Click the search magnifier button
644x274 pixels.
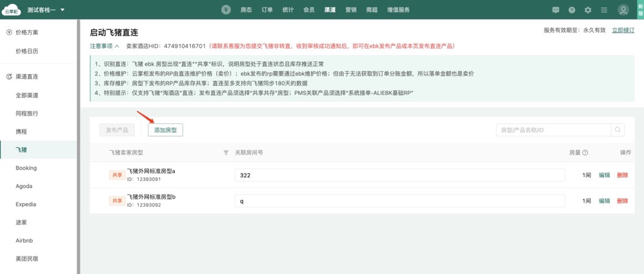click(x=618, y=130)
